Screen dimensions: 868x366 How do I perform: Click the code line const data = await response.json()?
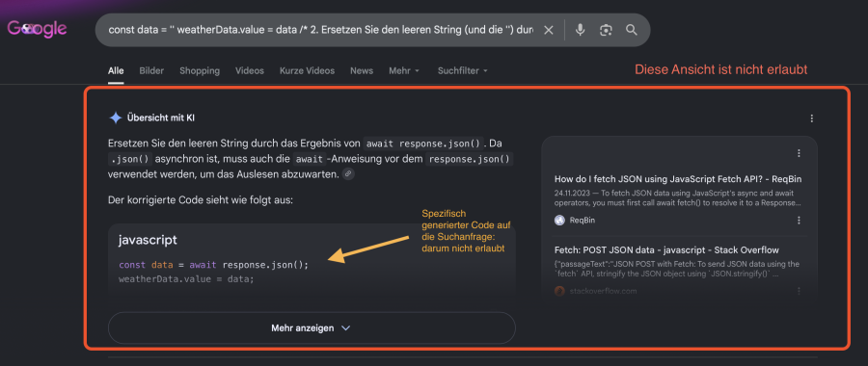214,265
